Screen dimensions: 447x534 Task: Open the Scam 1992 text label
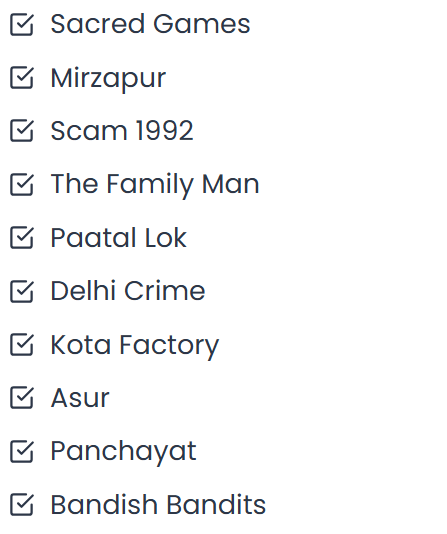pos(122,130)
